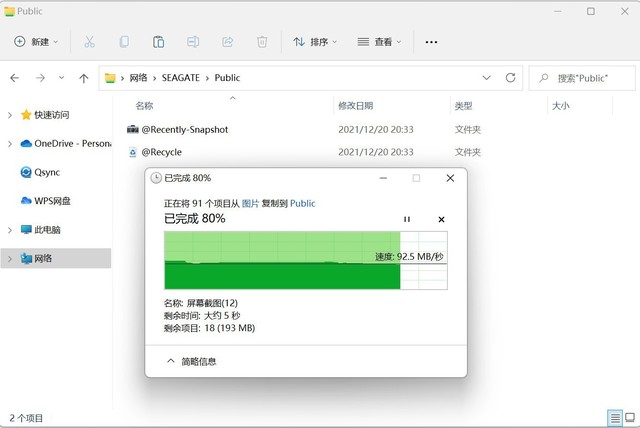
Task: Click the 图片 source link in copy dialog
Action: 250,203
